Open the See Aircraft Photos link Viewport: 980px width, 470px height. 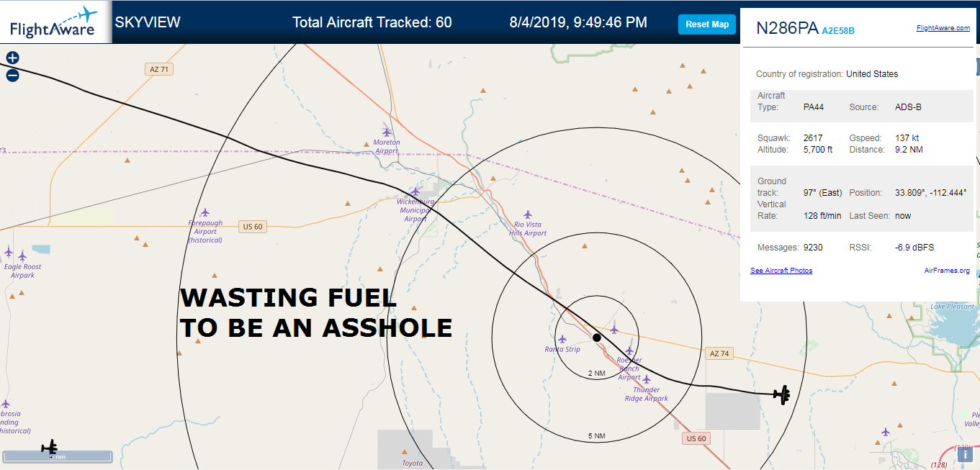coord(781,271)
